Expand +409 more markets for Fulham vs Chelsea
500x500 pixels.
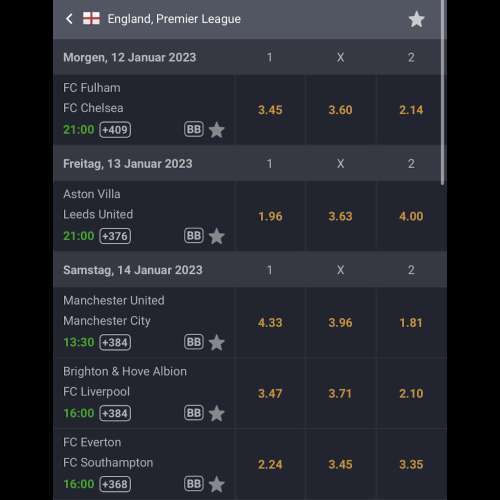point(115,130)
